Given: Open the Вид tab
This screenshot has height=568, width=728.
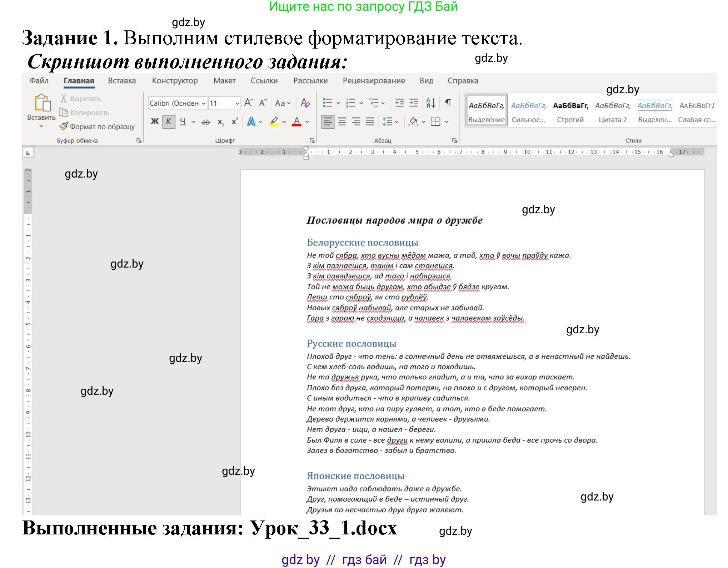Looking at the screenshot, I should tap(426, 80).
